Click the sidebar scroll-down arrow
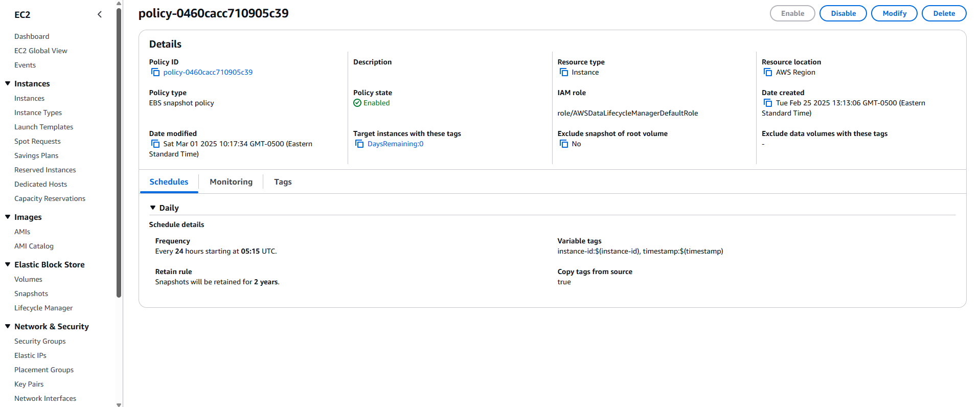Viewport: 980px width, 407px height. 119,404
